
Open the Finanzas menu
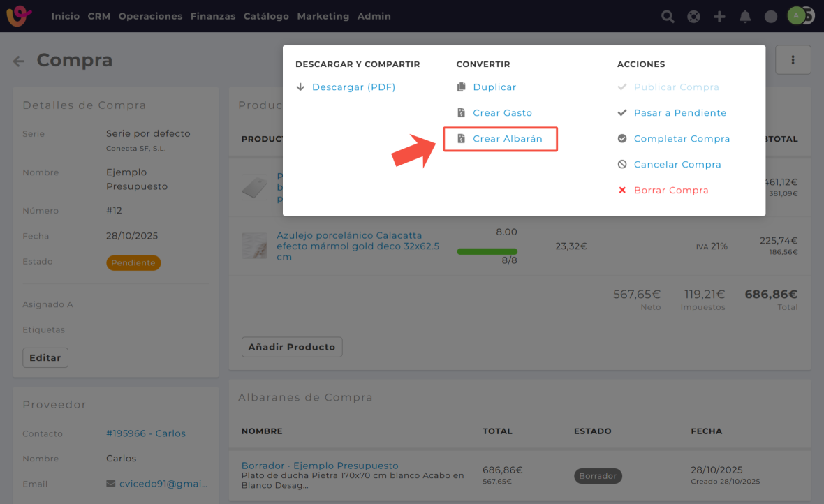pos(212,16)
